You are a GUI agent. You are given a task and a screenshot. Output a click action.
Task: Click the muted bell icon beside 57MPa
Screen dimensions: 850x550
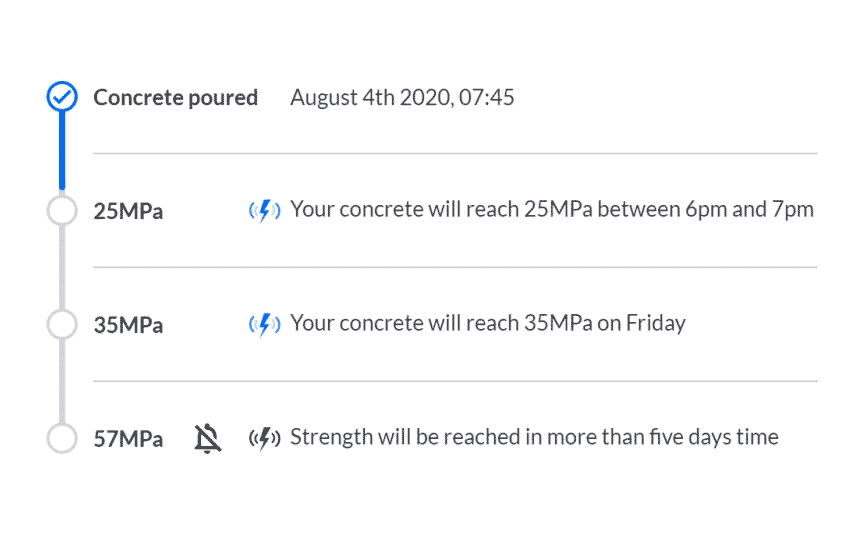(208, 438)
